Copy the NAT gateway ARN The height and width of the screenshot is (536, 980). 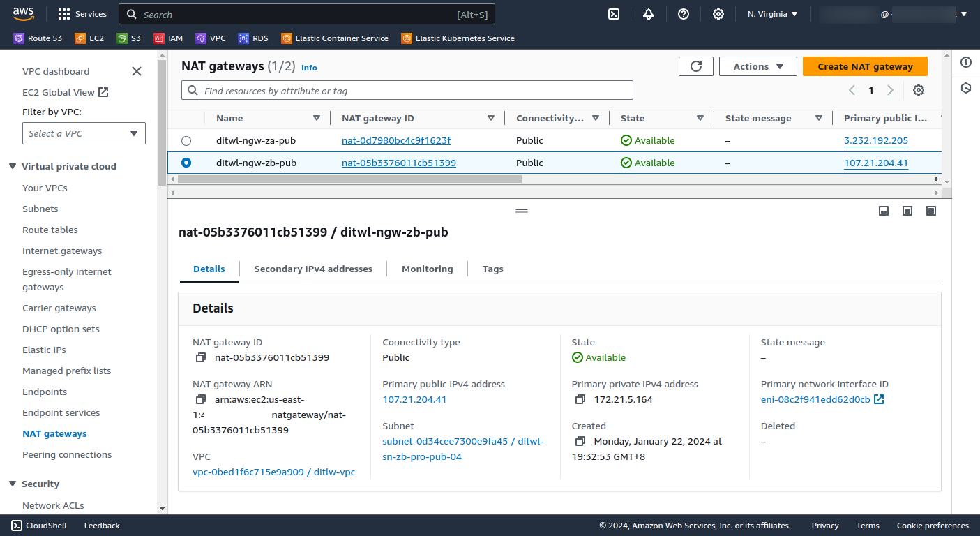pyautogui.click(x=201, y=399)
